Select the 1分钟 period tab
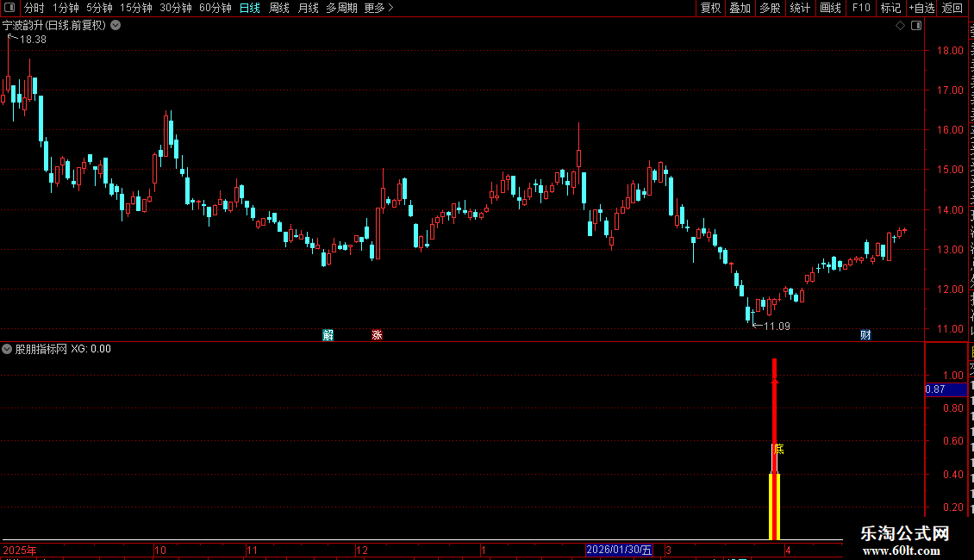The width and height of the screenshot is (974, 560). point(66,8)
